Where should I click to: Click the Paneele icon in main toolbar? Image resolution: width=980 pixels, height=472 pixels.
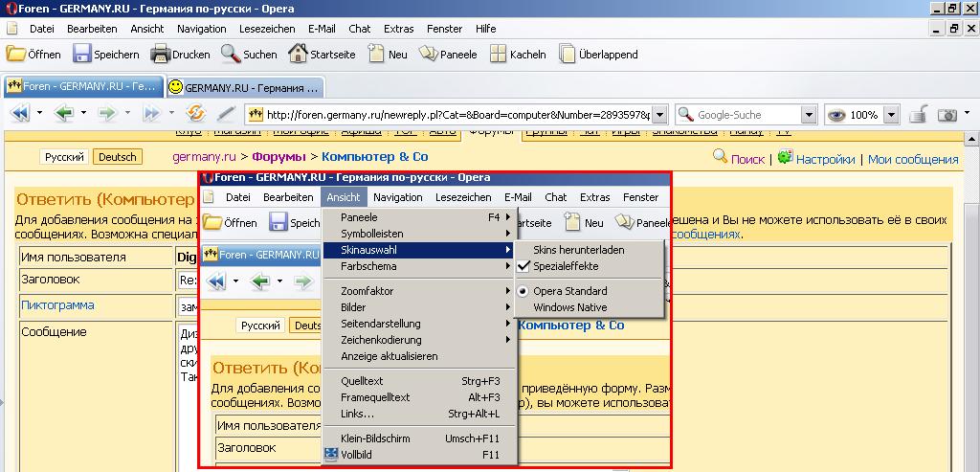point(428,54)
